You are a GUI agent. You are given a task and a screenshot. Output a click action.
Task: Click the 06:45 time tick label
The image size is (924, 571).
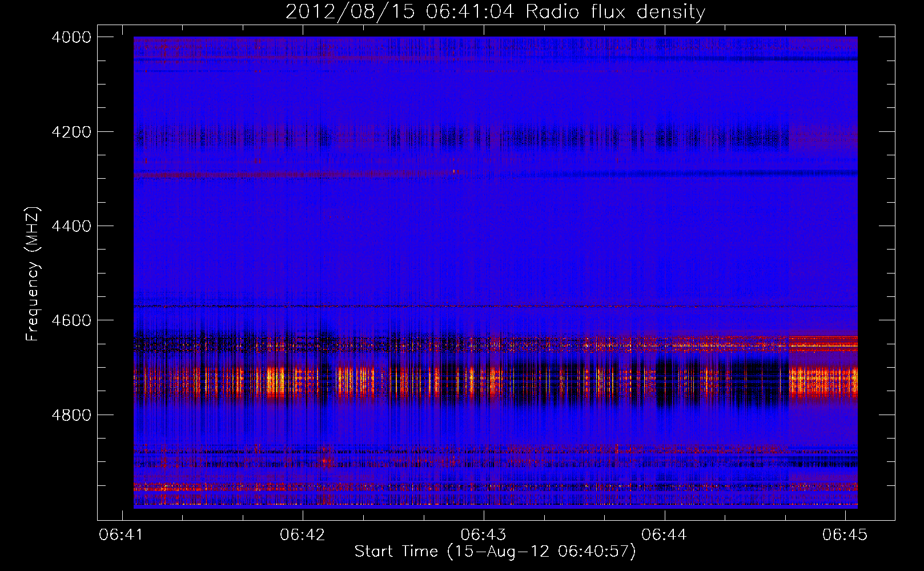pos(845,534)
